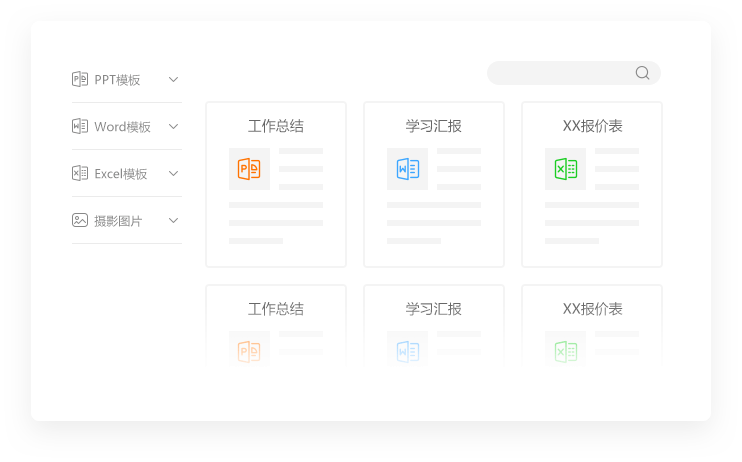This screenshot has width=742, height=462.
Task: Open the top XX报价表 template title
Action: [x=593, y=126]
